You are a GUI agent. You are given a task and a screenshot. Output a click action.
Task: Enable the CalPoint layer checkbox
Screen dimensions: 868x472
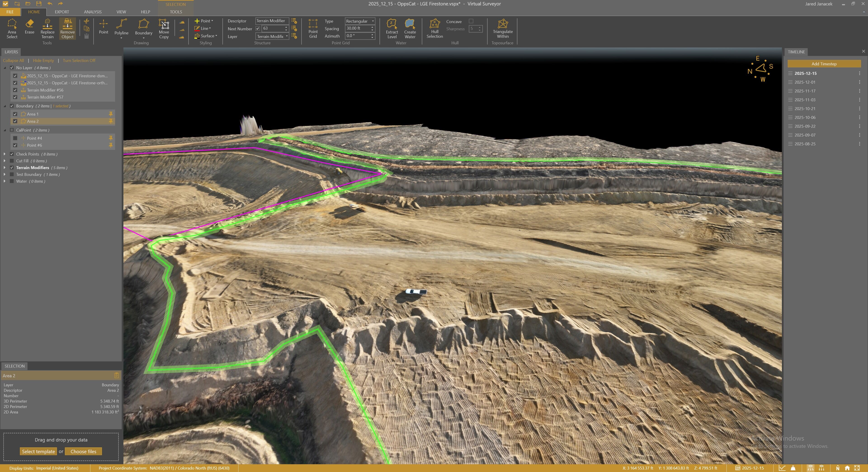click(12, 130)
